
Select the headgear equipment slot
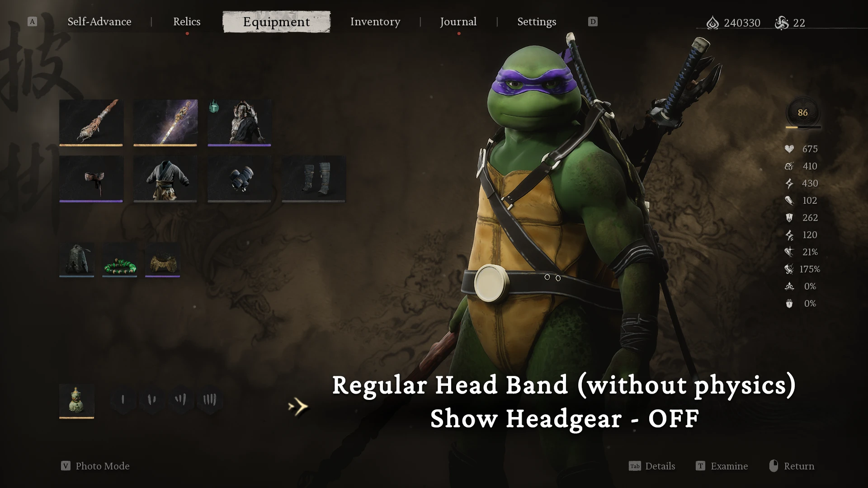point(91,179)
